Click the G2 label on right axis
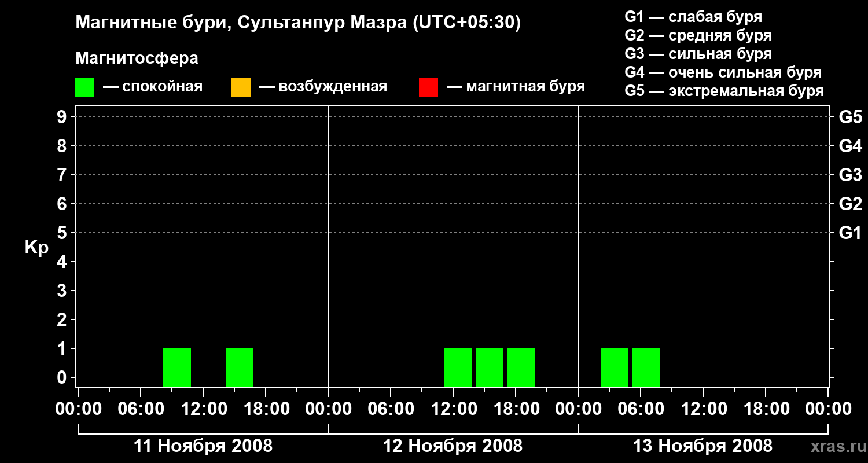868x463 pixels. pyautogui.click(x=851, y=204)
